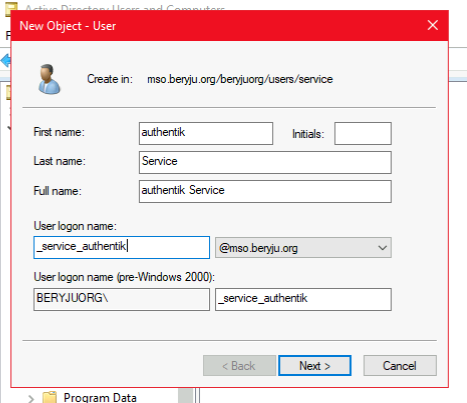Click the user avatar icon in dialog
This screenshot has width=467, height=403.
tap(49, 79)
